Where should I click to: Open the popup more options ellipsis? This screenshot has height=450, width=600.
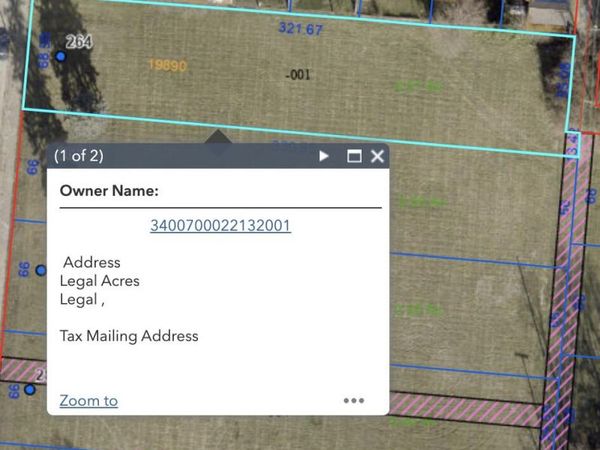point(353,400)
